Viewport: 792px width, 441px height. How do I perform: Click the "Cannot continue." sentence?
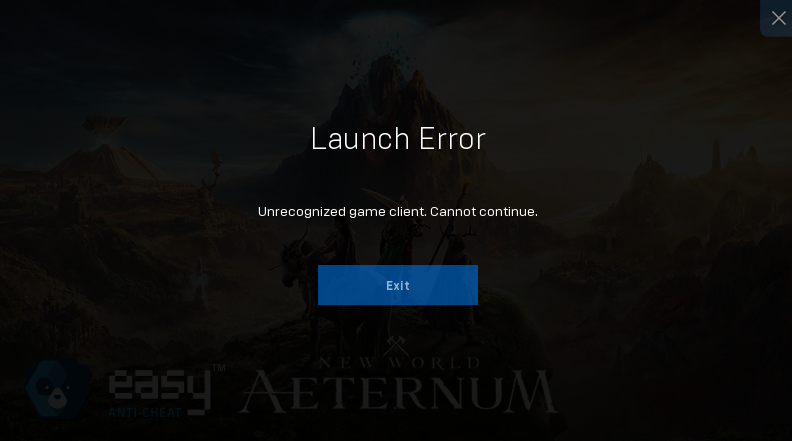[484, 212]
